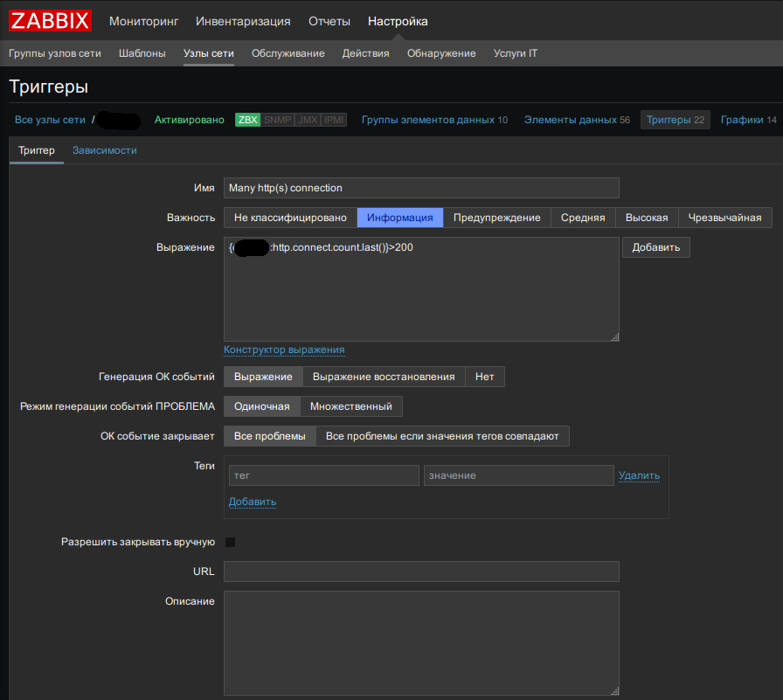
Task: Click into the Имя trigger name field
Action: (421, 188)
